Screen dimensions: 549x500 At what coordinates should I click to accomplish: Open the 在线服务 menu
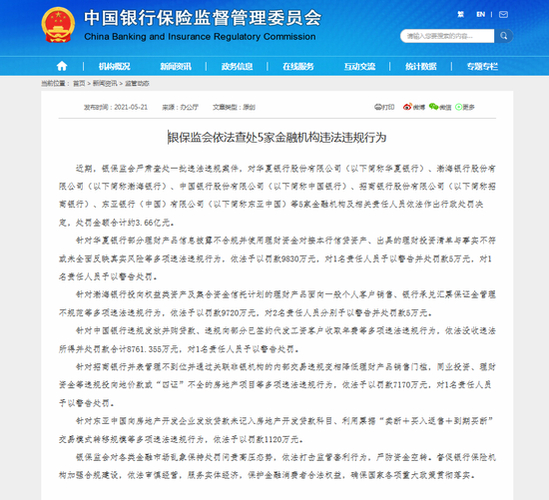[298, 66]
